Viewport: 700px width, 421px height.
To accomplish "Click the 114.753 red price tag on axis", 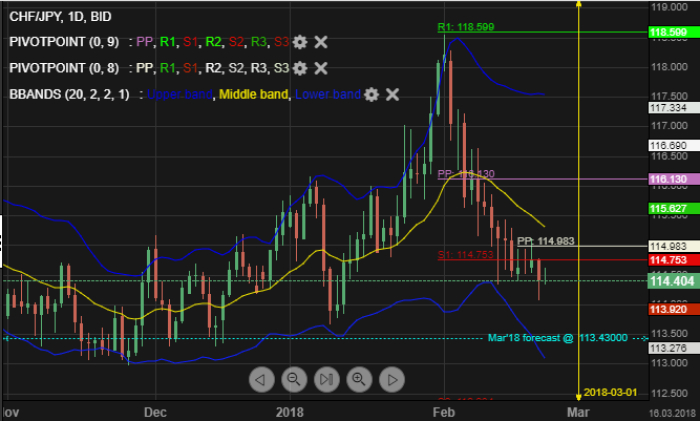I will (674, 260).
